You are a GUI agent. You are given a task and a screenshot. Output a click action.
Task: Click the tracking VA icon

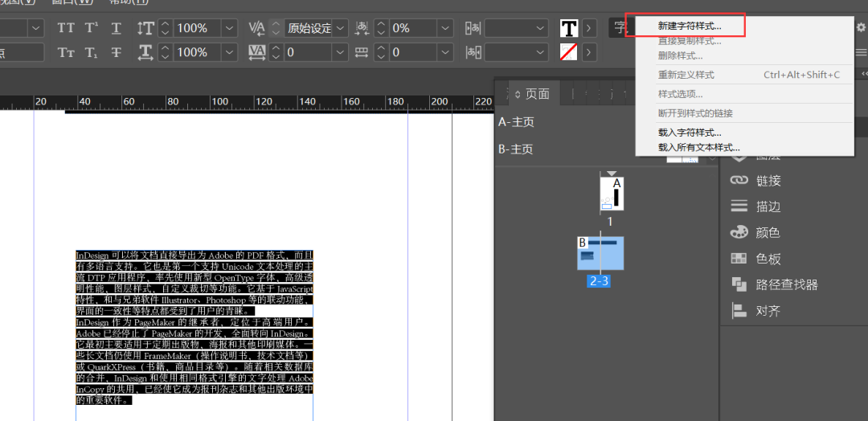point(257,52)
